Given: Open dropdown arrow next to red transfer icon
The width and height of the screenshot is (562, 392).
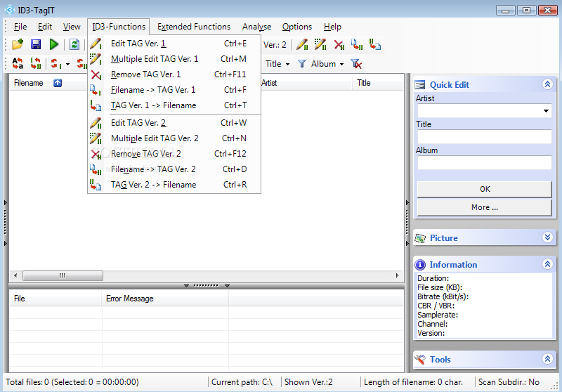Looking at the screenshot, I should [67, 65].
